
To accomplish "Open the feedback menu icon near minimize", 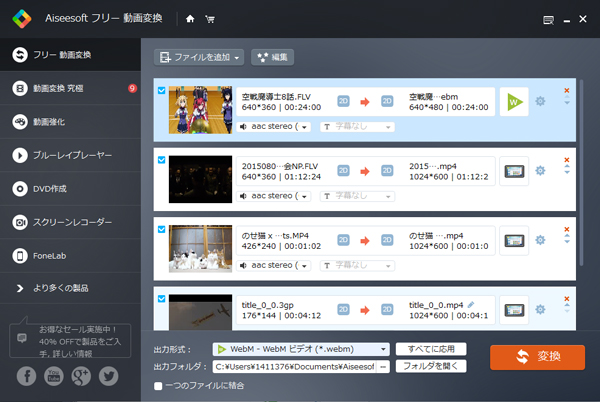I will click(548, 20).
